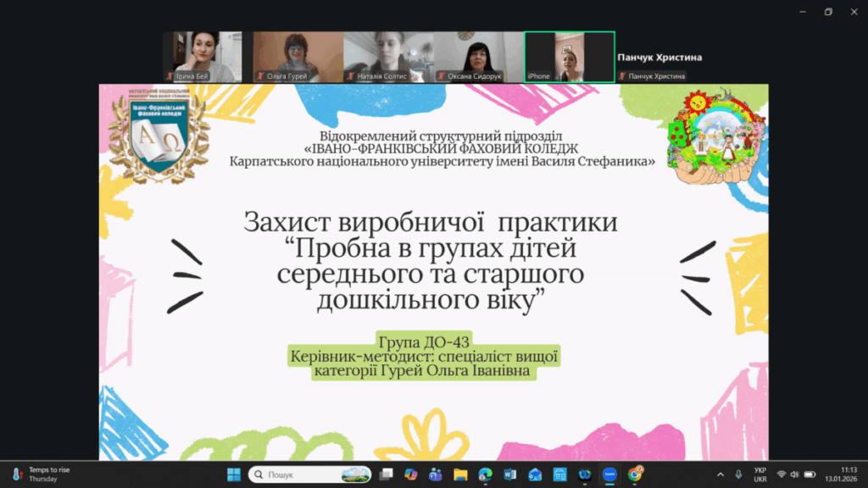
Task: Select Оксана Сидорук's video tile
Action: (x=478, y=57)
